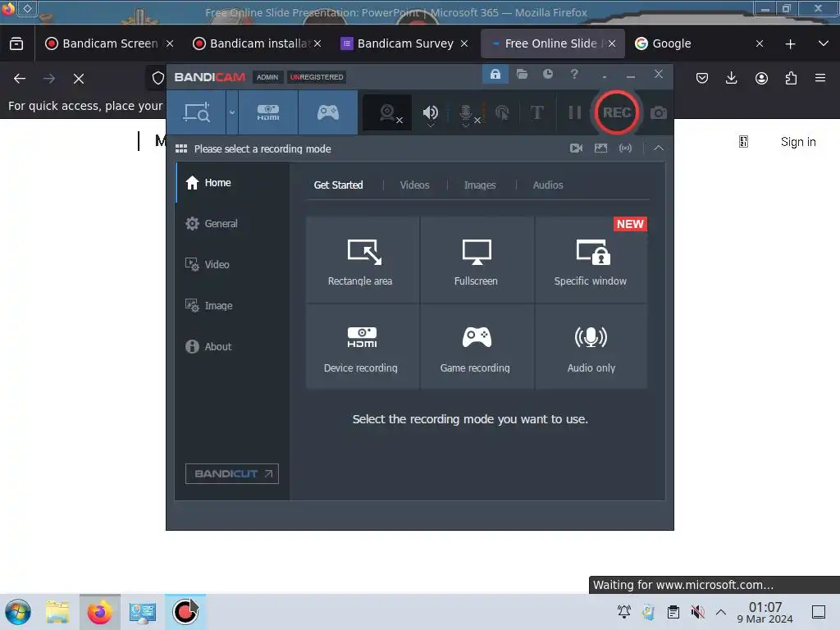
Task: Switch to the Google browser tab
Action: coord(691,43)
